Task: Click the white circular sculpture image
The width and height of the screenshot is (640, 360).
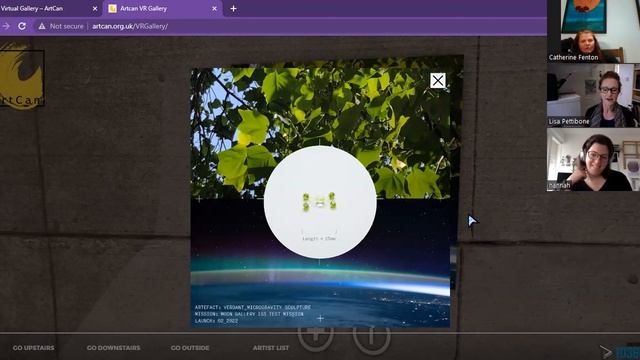Action: (x=320, y=202)
